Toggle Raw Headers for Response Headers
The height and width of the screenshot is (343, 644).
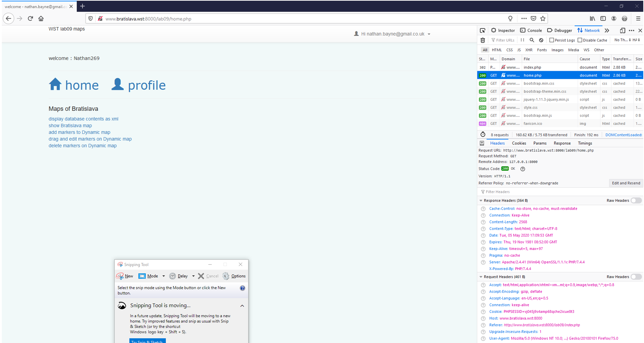click(x=636, y=201)
